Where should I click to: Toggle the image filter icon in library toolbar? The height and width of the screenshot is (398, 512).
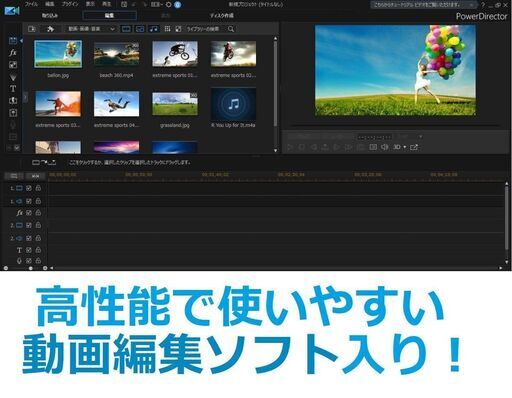tap(140, 29)
